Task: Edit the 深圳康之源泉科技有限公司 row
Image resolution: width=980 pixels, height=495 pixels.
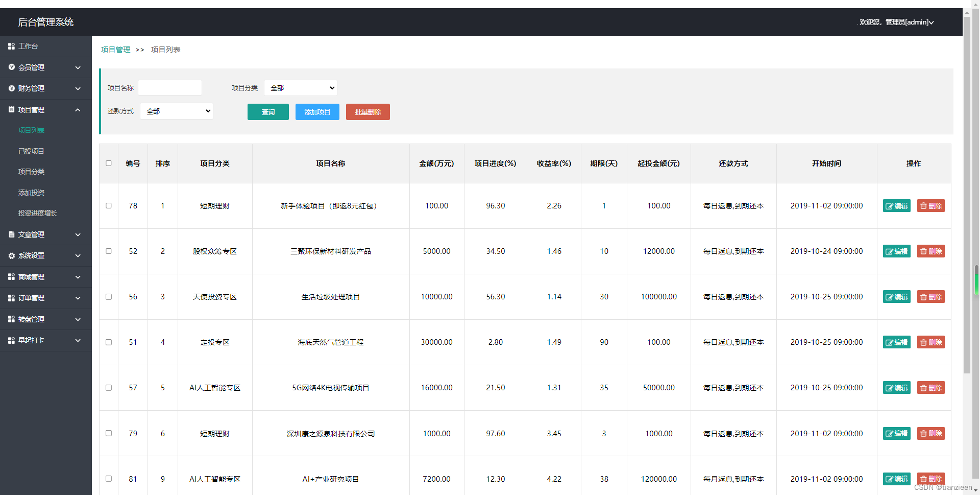Action: pos(896,433)
